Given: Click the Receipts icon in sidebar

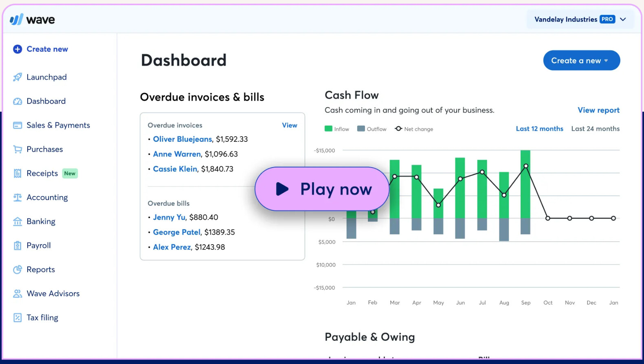Looking at the screenshot, I should point(17,173).
